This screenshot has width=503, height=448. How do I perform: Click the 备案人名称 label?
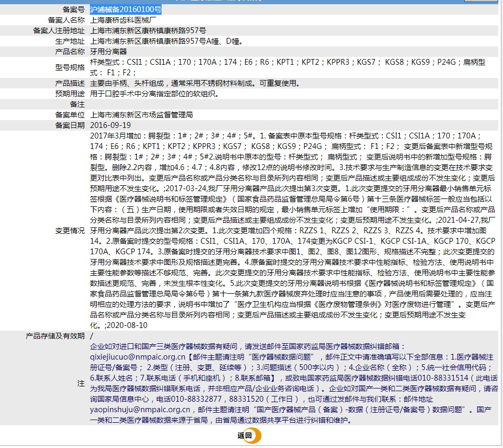tap(66, 20)
